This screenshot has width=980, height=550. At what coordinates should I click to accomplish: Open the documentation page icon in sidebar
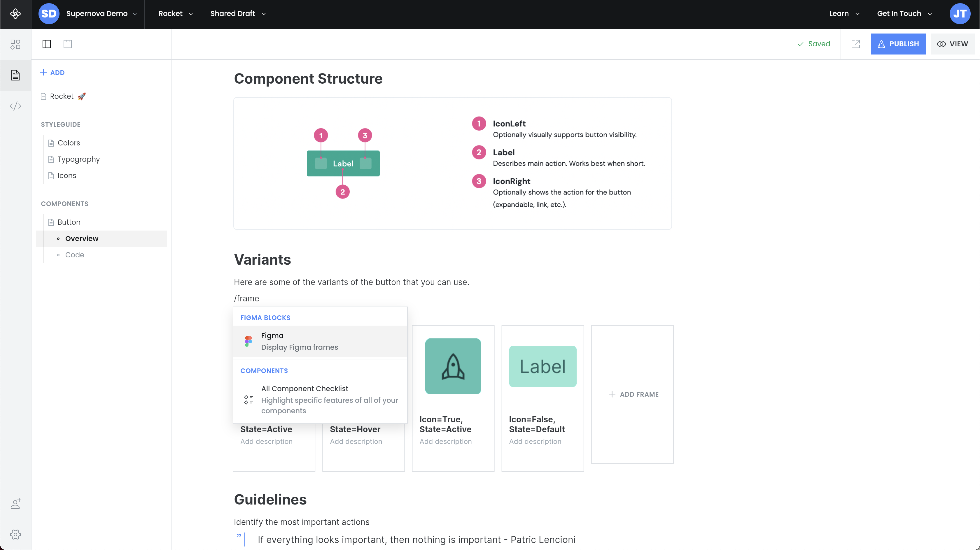15,75
